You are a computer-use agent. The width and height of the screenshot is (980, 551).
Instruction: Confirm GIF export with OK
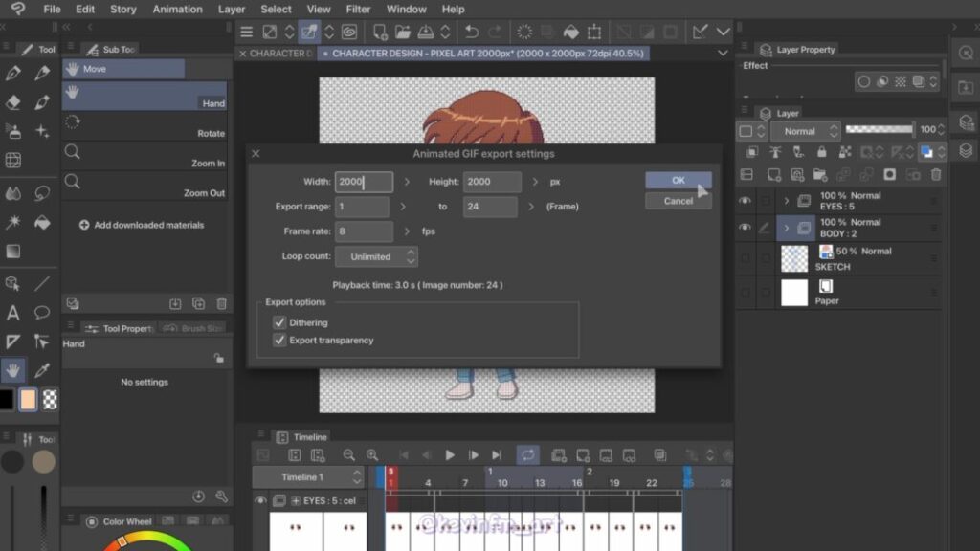pyautogui.click(x=678, y=180)
